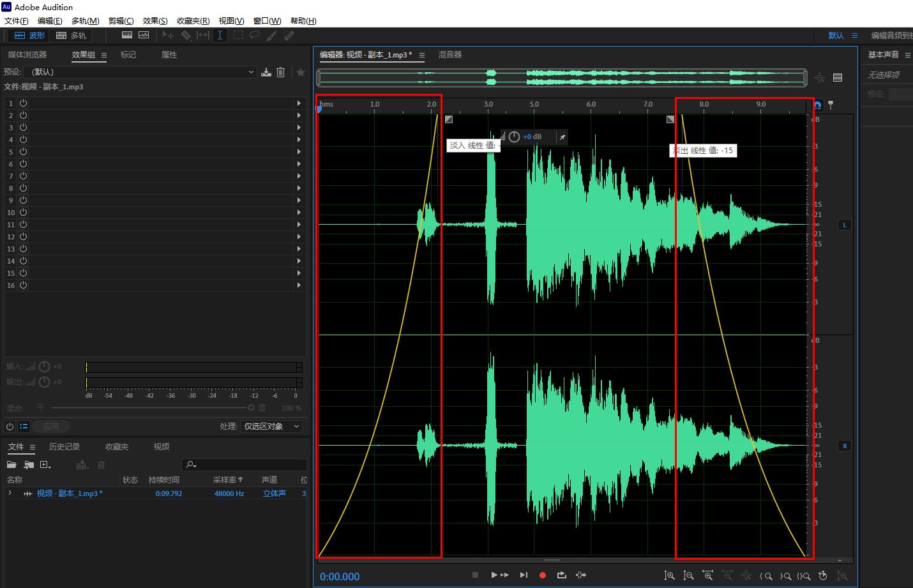This screenshot has height=588, width=913.
Task: Switch to the 属性 properties tab
Action: 169,55
